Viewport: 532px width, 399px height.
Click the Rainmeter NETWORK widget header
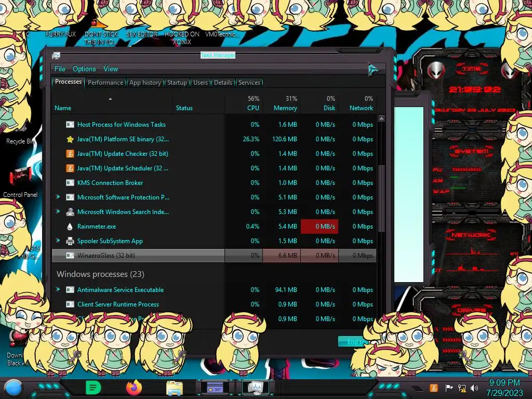point(471,235)
